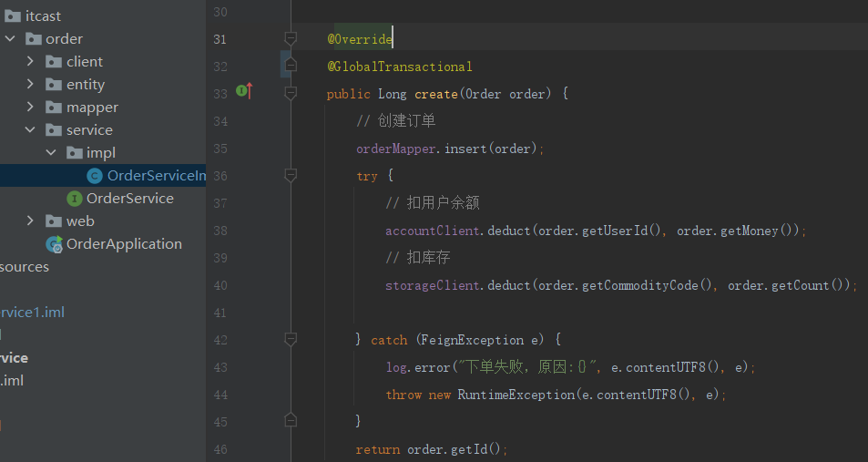This screenshot has width=868, height=462.
Task: Select the order folder icon
Action: (34, 39)
